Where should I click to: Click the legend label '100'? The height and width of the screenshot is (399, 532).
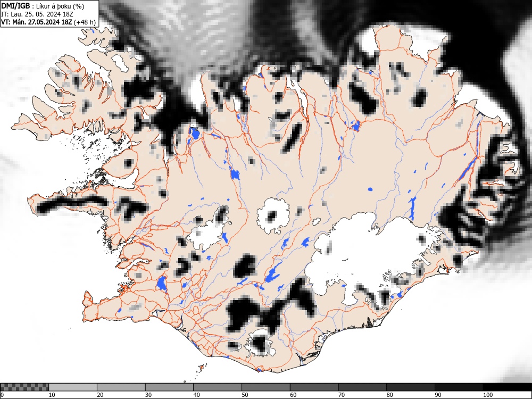click(x=487, y=395)
